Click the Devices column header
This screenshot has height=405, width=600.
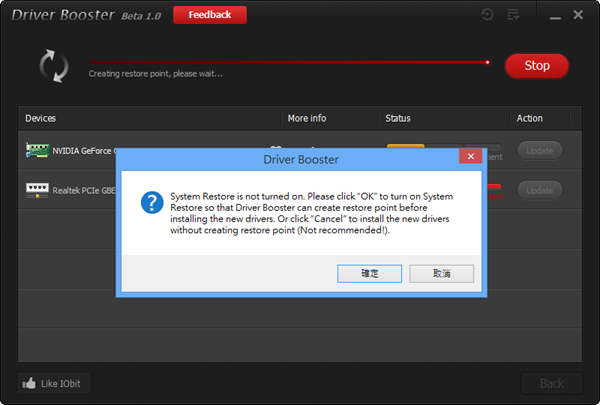pos(41,118)
